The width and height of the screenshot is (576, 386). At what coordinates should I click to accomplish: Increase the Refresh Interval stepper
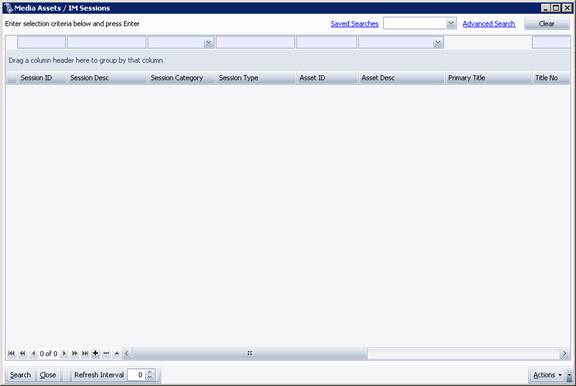150,372
